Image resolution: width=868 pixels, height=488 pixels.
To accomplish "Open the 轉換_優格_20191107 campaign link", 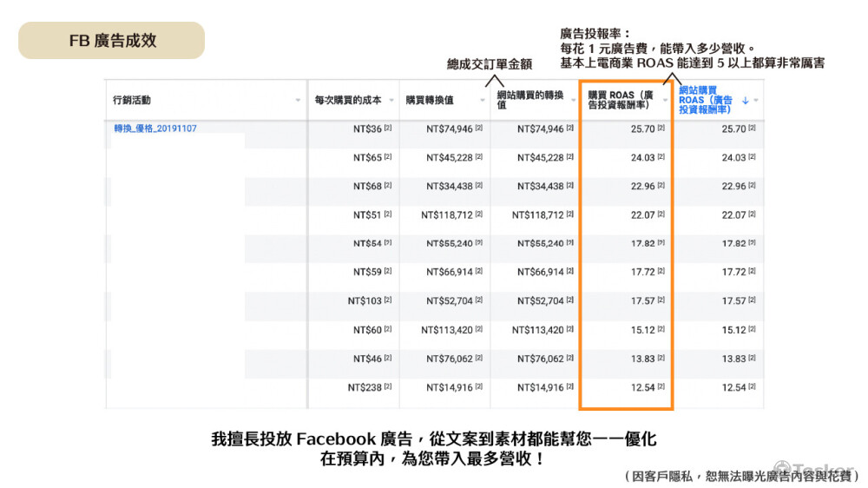I will (155, 129).
